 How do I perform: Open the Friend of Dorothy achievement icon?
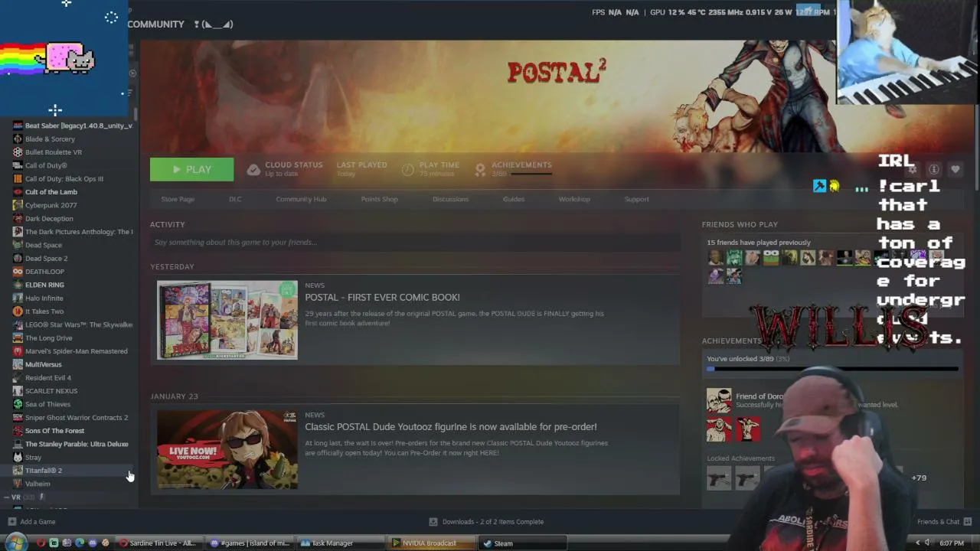[719, 400]
